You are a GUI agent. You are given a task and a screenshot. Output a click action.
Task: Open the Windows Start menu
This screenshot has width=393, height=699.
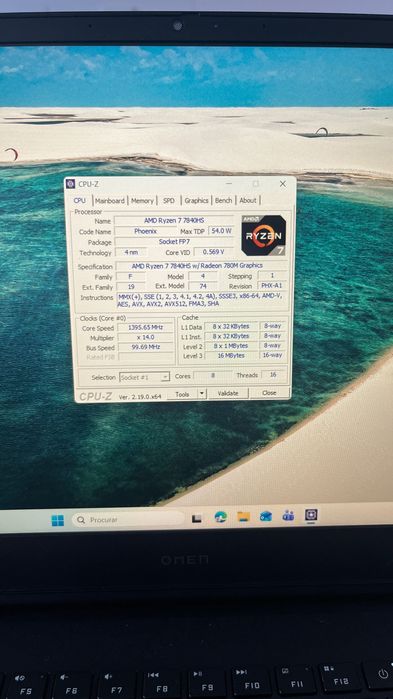click(57, 520)
